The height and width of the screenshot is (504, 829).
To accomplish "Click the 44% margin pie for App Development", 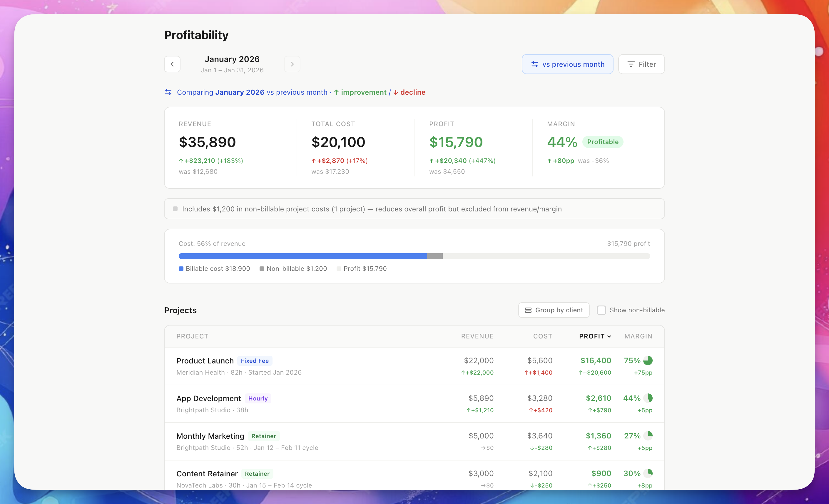I will 648,398.
